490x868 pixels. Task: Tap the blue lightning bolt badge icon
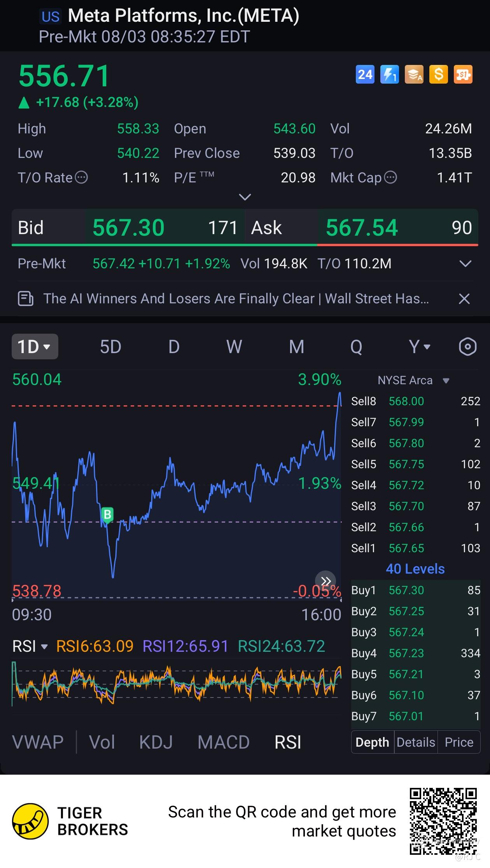389,74
